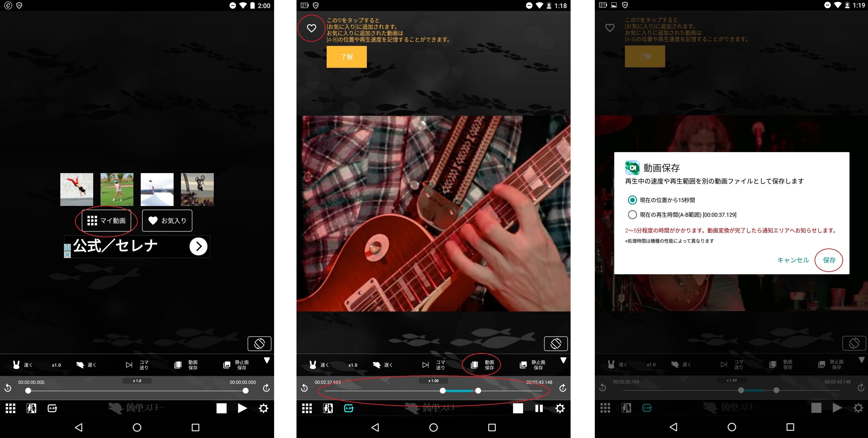Image resolution: width=868 pixels, height=438 pixels.
Task: Open the golf swing sample thumbnail
Action: tap(117, 189)
